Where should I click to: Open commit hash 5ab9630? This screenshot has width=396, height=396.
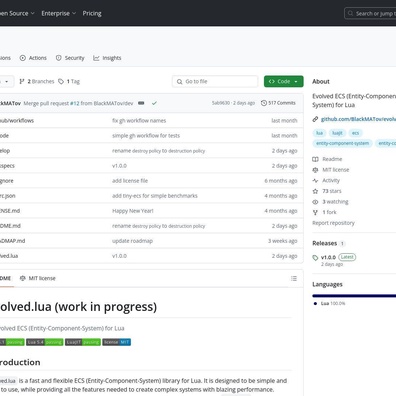pos(221,103)
